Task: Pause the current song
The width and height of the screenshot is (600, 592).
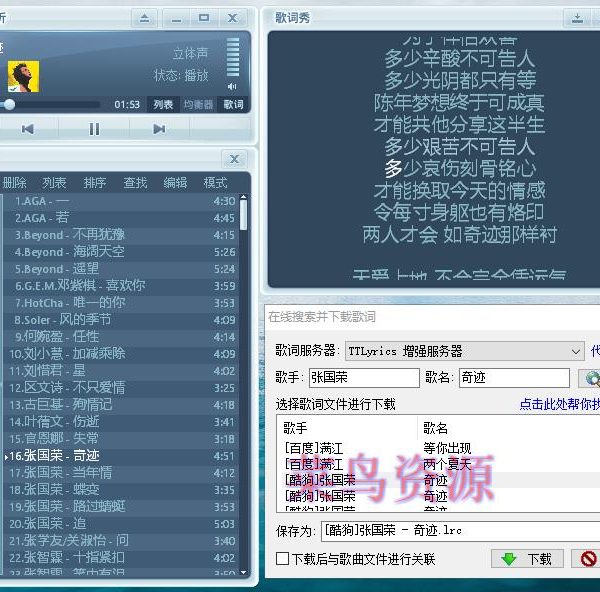Action: [x=94, y=129]
